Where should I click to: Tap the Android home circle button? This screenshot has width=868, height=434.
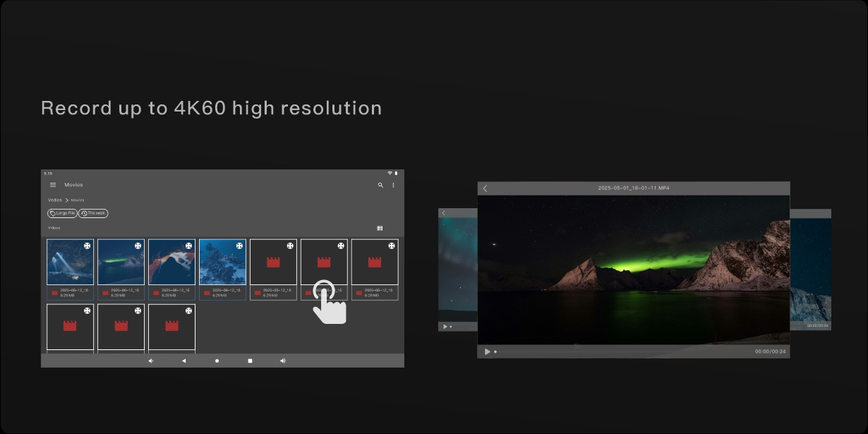[217, 361]
